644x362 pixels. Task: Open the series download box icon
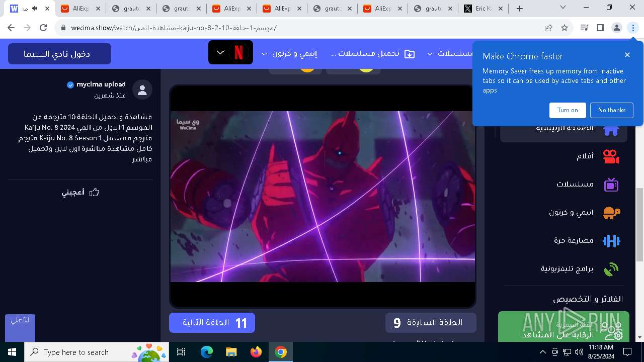[x=410, y=54]
